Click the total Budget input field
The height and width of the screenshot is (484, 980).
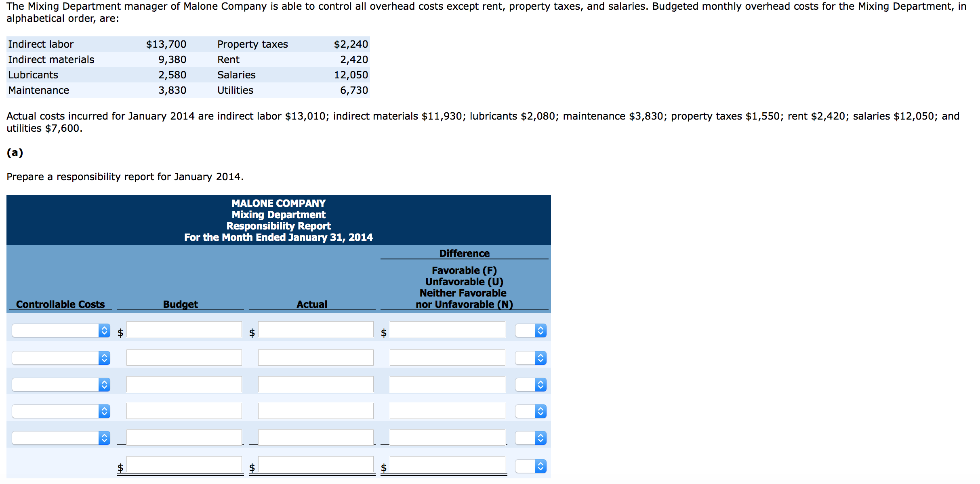[x=184, y=464]
